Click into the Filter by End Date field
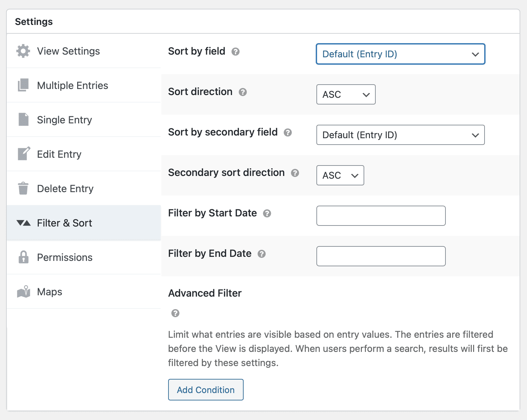Viewport: 527px width, 420px height. point(381,256)
